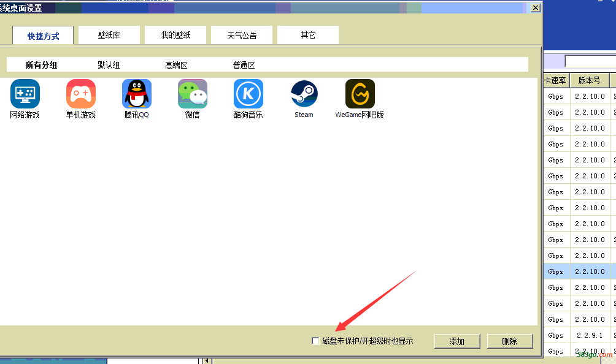The width and height of the screenshot is (616, 364).
Task: Select the WeGame网吧版 shortcut icon
Action: (360, 94)
